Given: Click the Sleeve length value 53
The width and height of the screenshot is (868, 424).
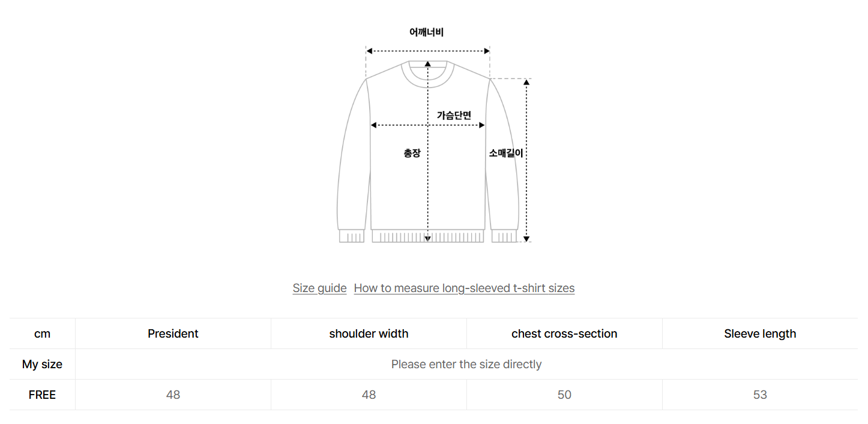Looking at the screenshot, I should (x=760, y=395).
